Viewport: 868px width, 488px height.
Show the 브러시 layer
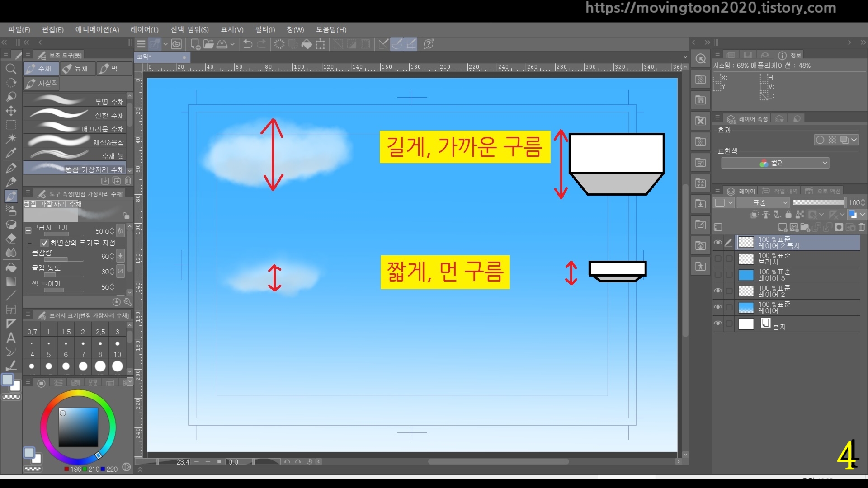717,259
